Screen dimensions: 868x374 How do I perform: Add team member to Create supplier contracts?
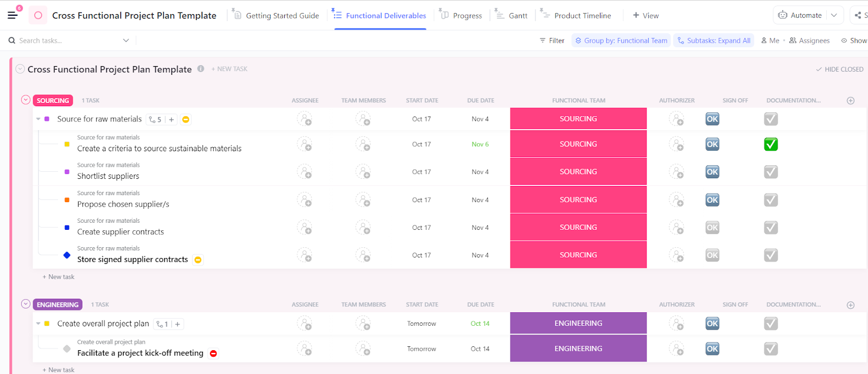click(x=363, y=228)
